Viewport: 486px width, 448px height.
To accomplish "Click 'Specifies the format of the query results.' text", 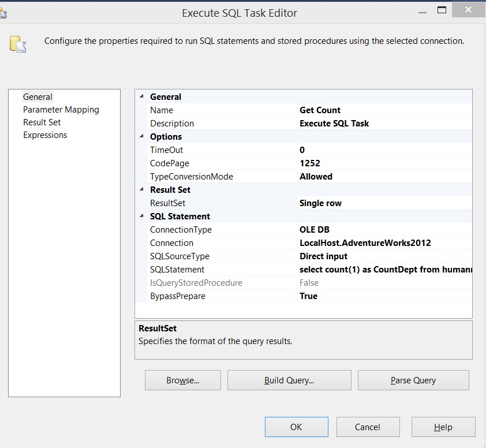I will pos(215,341).
